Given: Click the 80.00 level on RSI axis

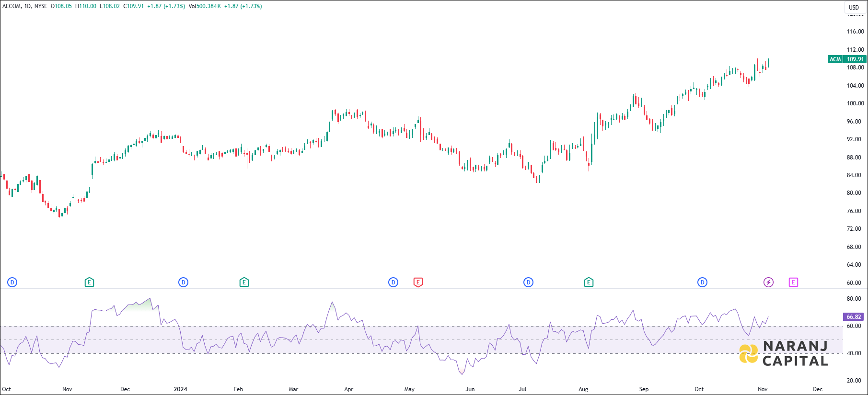Looking at the screenshot, I should pos(854,299).
